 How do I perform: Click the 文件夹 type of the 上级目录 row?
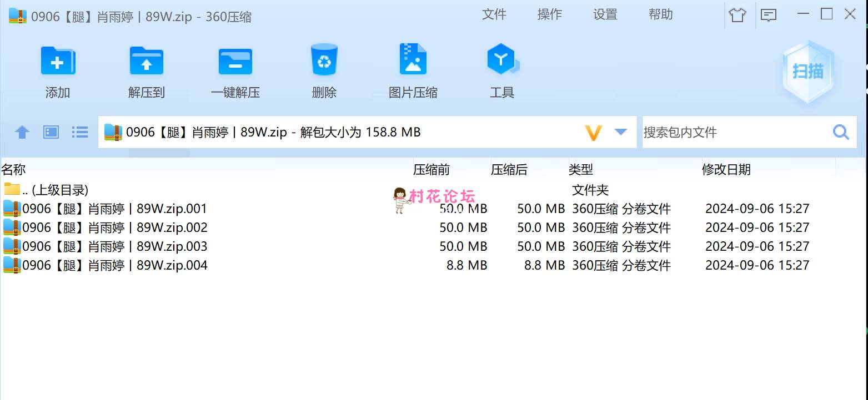[x=590, y=190]
